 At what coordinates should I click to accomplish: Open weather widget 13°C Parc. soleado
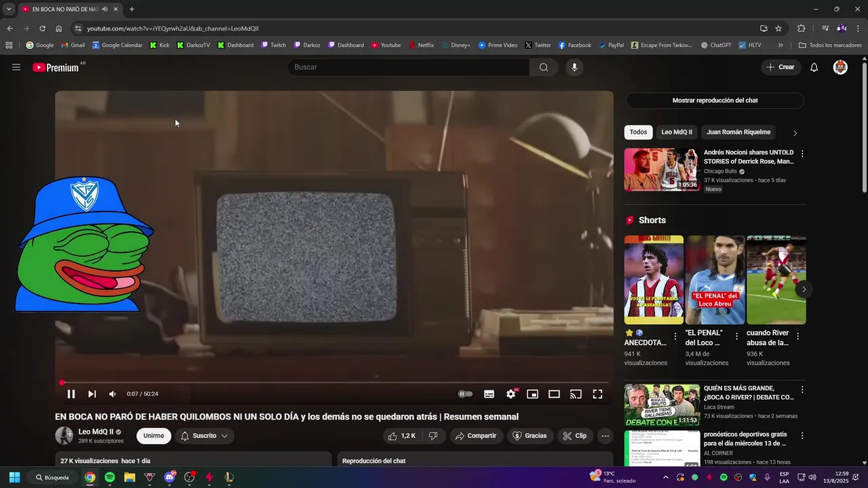click(613, 476)
